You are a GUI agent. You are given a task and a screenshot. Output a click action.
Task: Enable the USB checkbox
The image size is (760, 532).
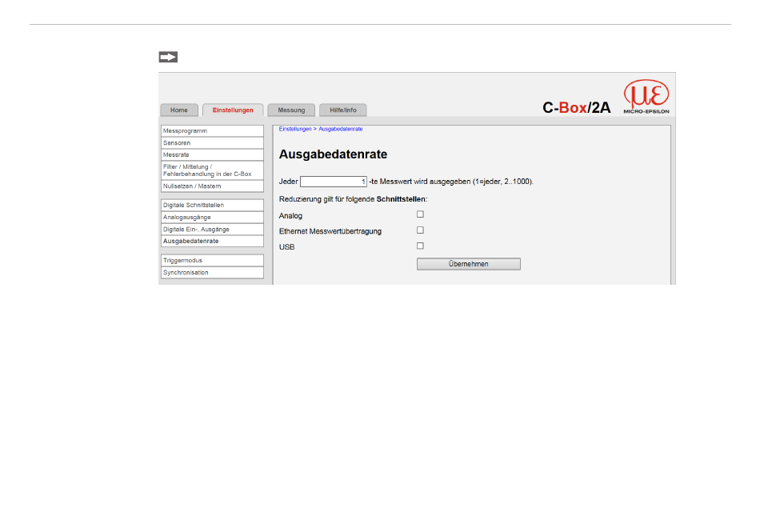tap(420, 246)
